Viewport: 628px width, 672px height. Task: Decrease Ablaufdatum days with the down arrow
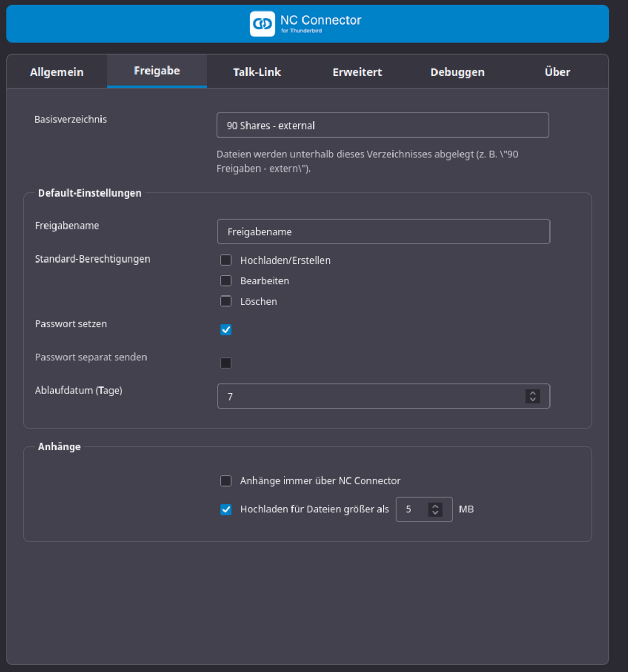click(533, 400)
